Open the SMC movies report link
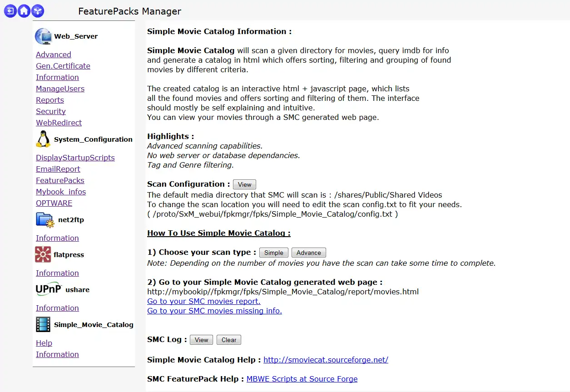The image size is (570, 392). coord(203,301)
